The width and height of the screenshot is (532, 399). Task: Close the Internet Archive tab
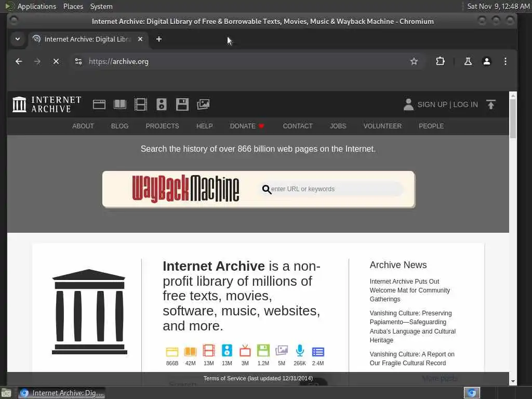pos(140,39)
